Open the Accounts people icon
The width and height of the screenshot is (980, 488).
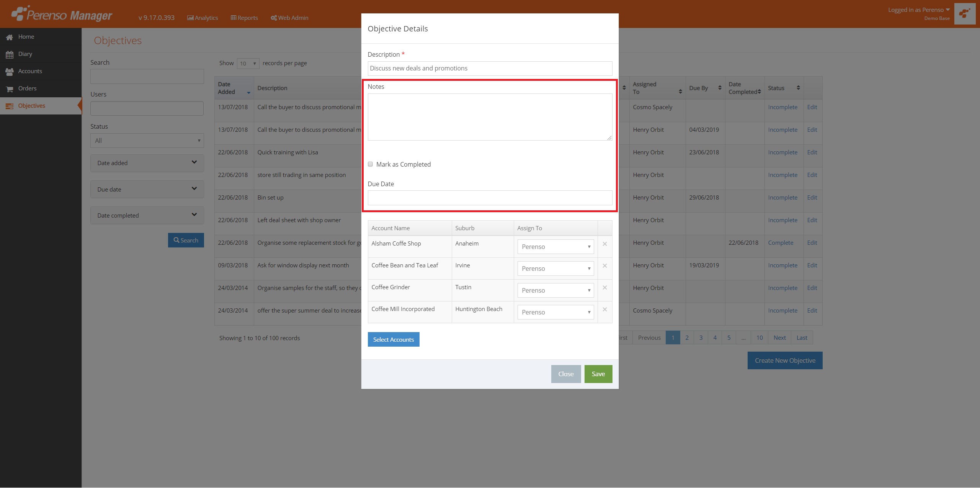(10, 72)
